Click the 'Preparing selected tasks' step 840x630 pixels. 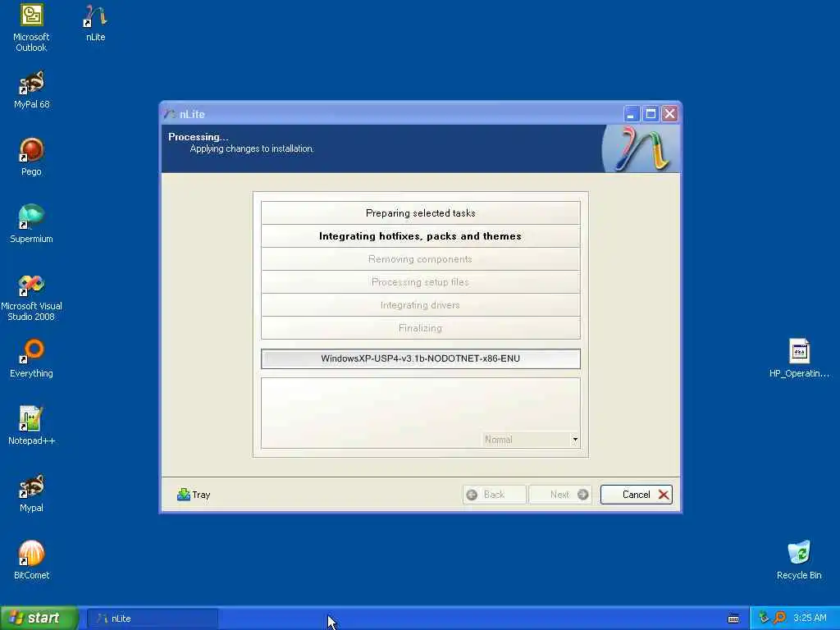[x=421, y=212]
